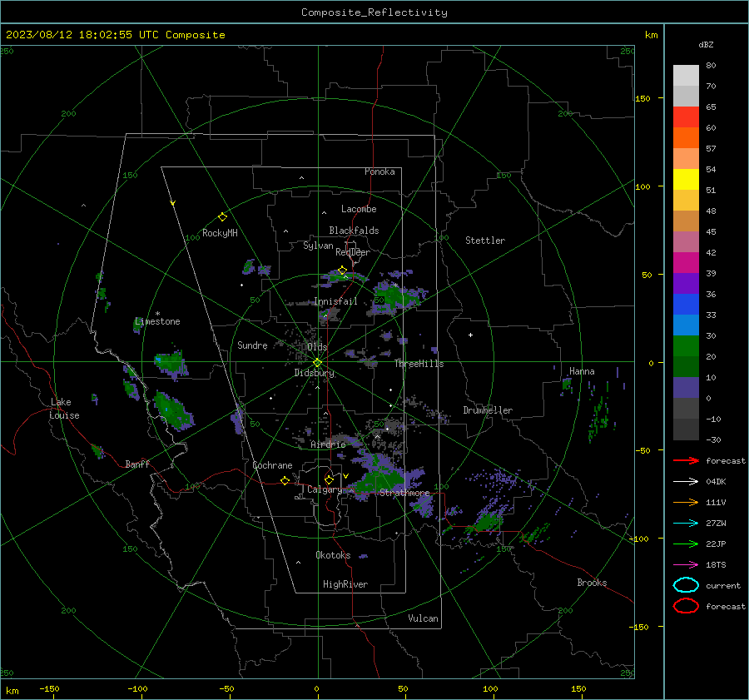The width and height of the screenshot is (749, 700).
Task: Click the yellow diamond marker below Cochrane
Action: [285, 480]
